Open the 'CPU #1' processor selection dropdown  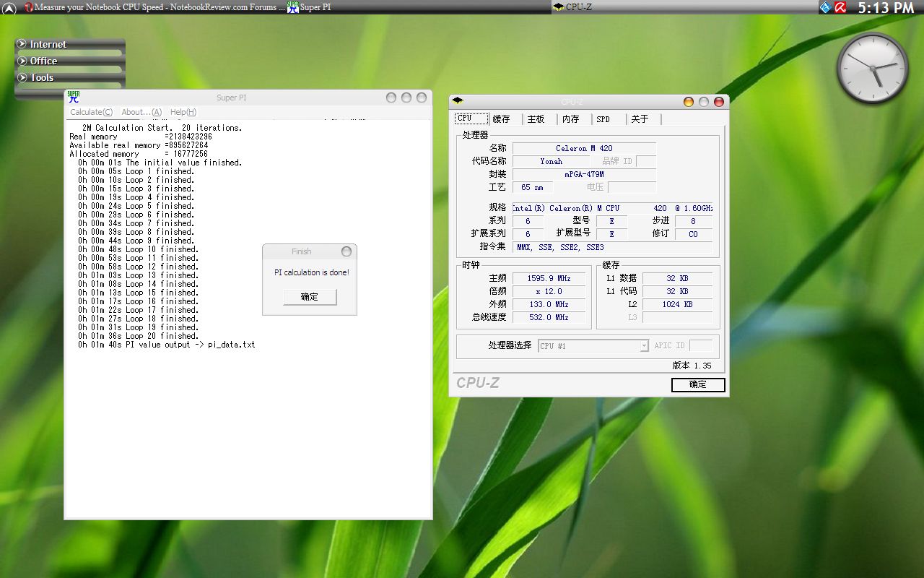click(593, 346)
